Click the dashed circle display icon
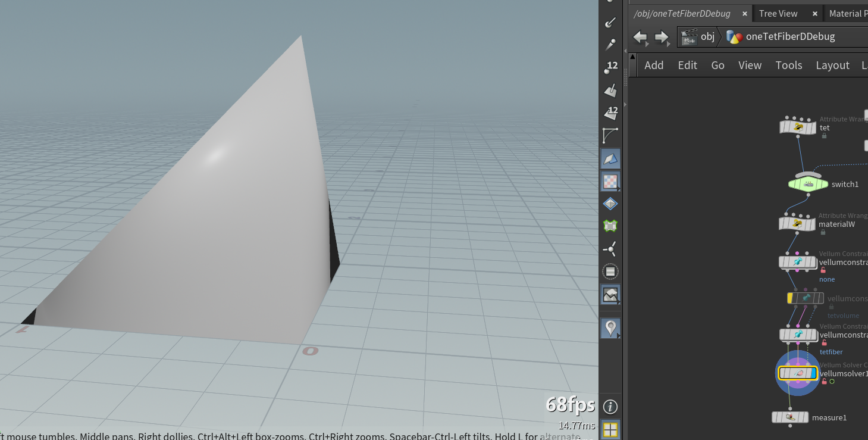Image resolution: width=868 pixels, height=440 pixels. [610, 272]
